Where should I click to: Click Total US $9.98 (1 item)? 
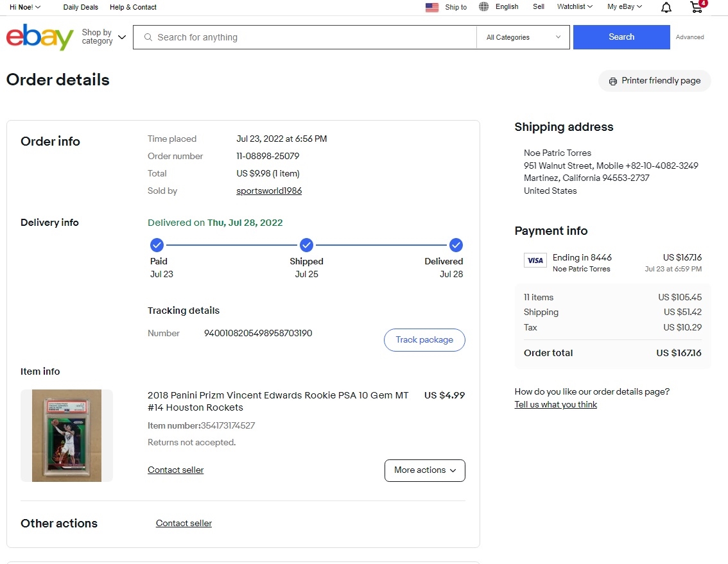tap(268, 174)
